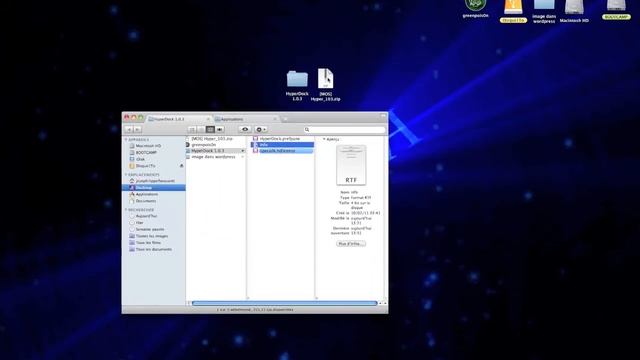This screenshot has height=360, width=640.
Task: Click the scroll right arrow at bottom
Action: pos(385,303)
